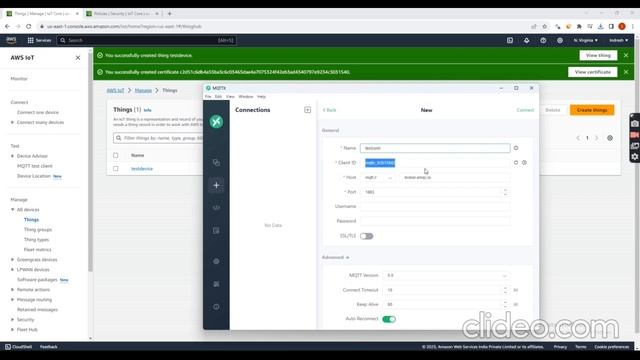This screenshot has width=640, height=360.
Task: Open MQTTX Edit menu
Action: 218,97
